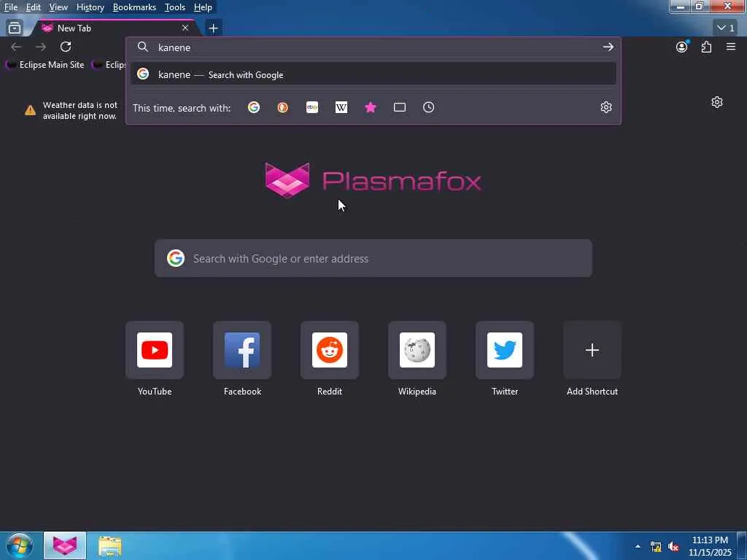Open the account profile icon
The height and width of the screenshot is (560, 747).
coord(682,47)
